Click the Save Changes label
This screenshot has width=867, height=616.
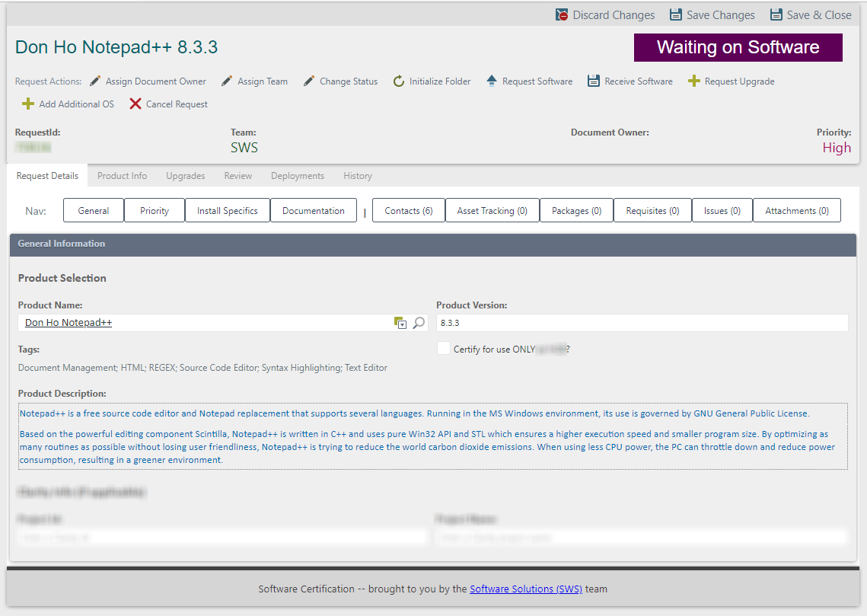pos(721,15)
